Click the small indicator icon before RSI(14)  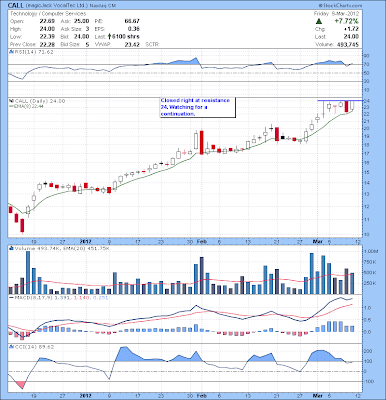[x=10, y=52]
